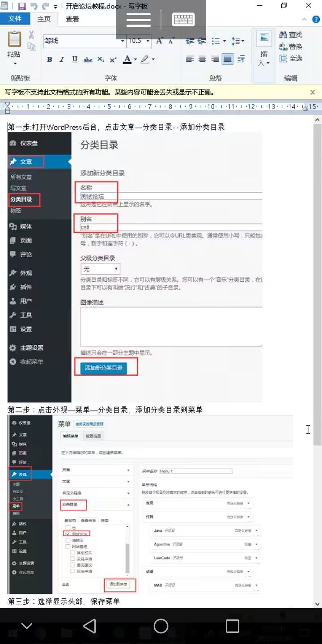The width and height of the screenshot is (322, 644).
Task: Click the vertical scrollbar thumb
Action: point(317,284)
